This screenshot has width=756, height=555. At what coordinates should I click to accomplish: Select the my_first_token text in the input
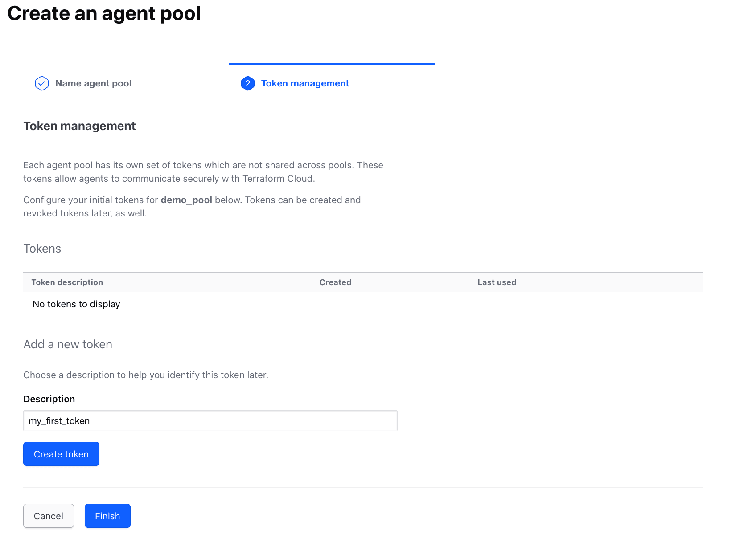point(59,420)
